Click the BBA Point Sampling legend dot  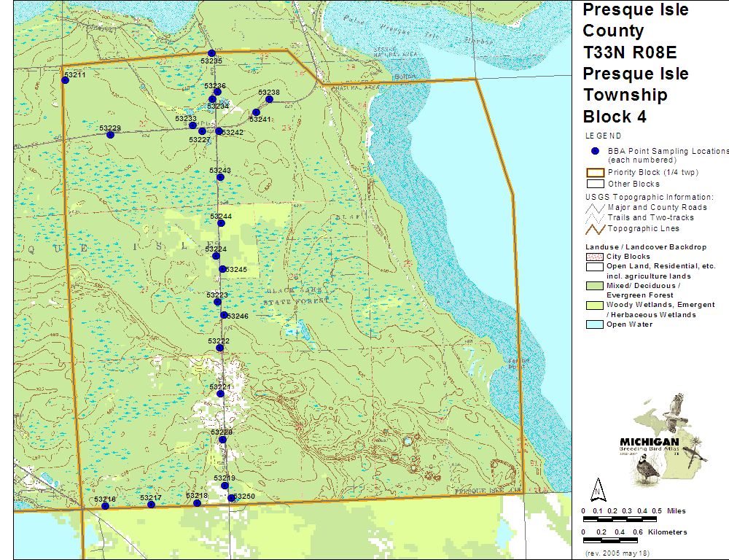[x=595, y=150]
